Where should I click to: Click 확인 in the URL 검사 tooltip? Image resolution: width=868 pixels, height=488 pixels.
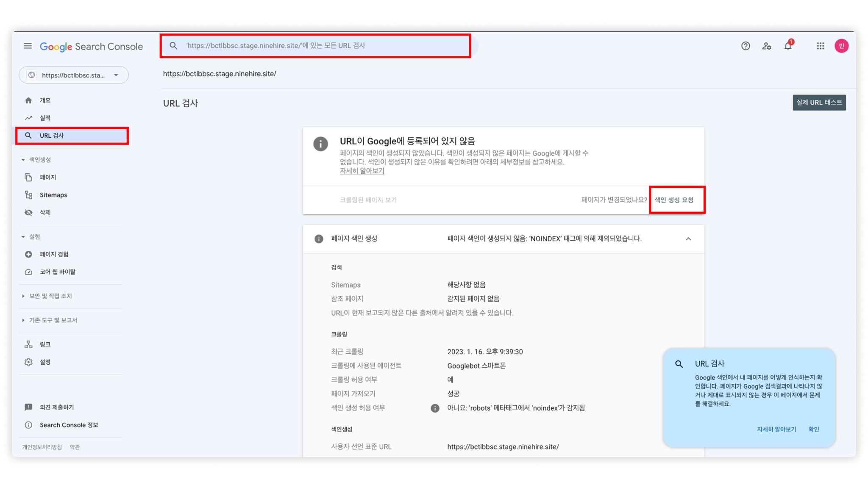coord(813,429)
